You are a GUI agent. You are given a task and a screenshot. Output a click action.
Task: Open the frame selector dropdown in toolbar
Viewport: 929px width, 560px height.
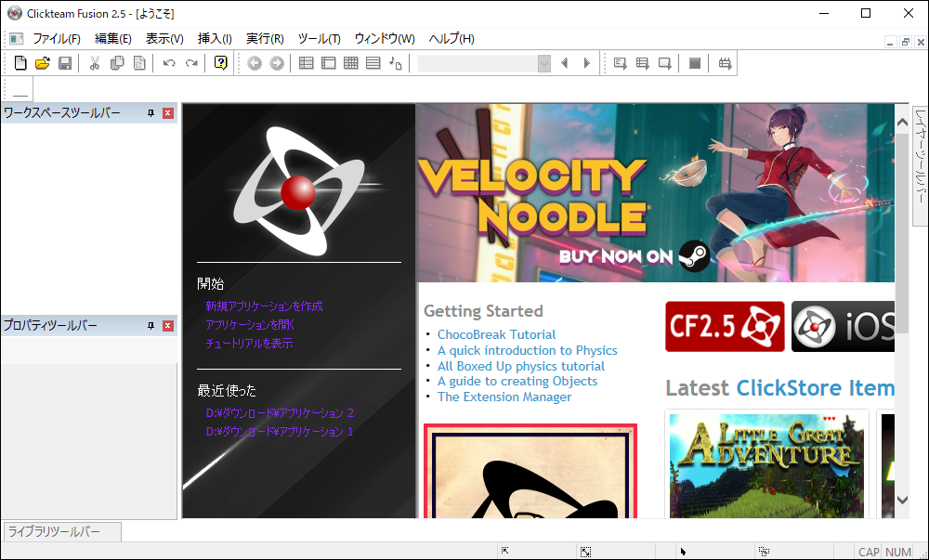point(543,63)
